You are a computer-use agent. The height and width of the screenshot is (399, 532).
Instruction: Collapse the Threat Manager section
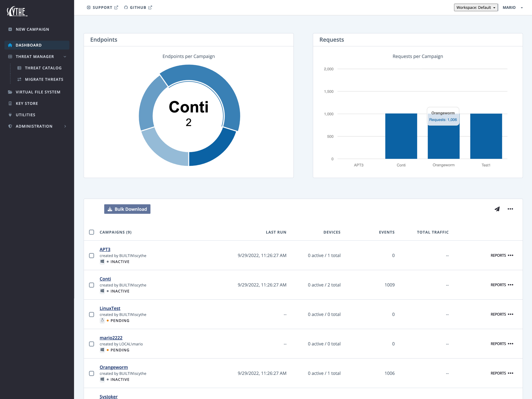pos(65,57)
